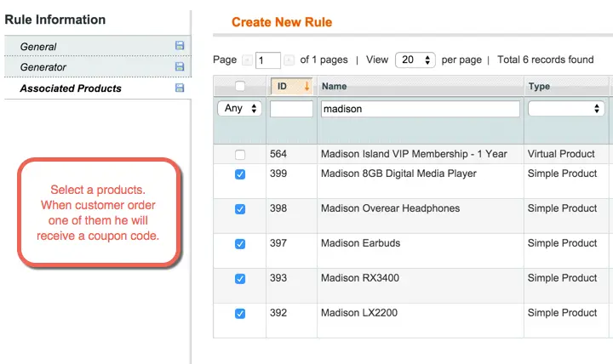This screenshot has width=613, height=364.
Task: Uncheck Madison Earbuds checkbox
Action: tap(240, 244)
